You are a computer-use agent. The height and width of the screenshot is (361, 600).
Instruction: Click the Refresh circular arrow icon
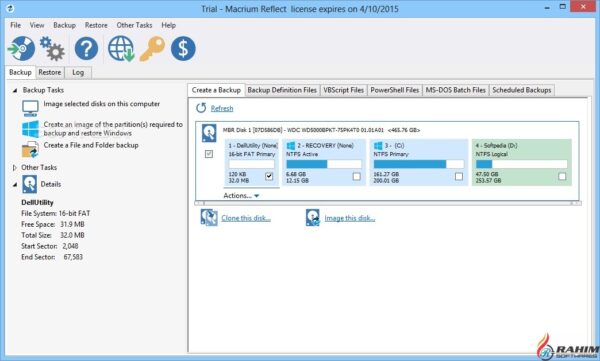(x=201, y=108)
